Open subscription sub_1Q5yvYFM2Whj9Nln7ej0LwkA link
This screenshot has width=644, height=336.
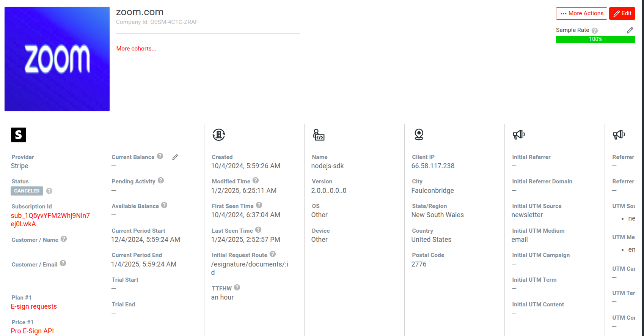click(50, 220)
